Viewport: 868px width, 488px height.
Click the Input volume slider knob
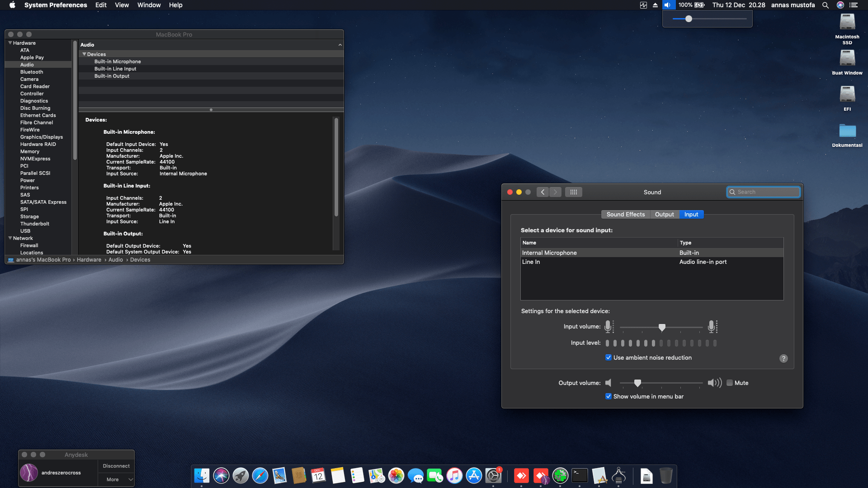click(x=662, y=327)
